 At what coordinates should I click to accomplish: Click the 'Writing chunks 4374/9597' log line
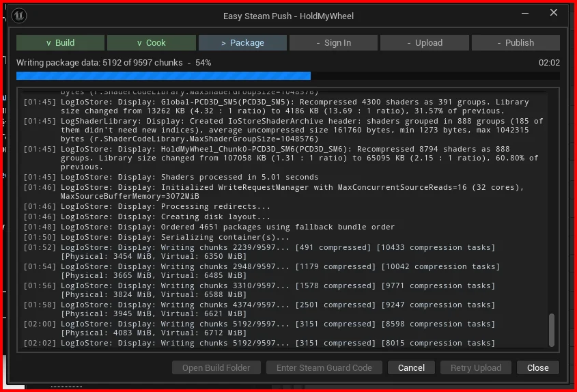coord(259,309)
